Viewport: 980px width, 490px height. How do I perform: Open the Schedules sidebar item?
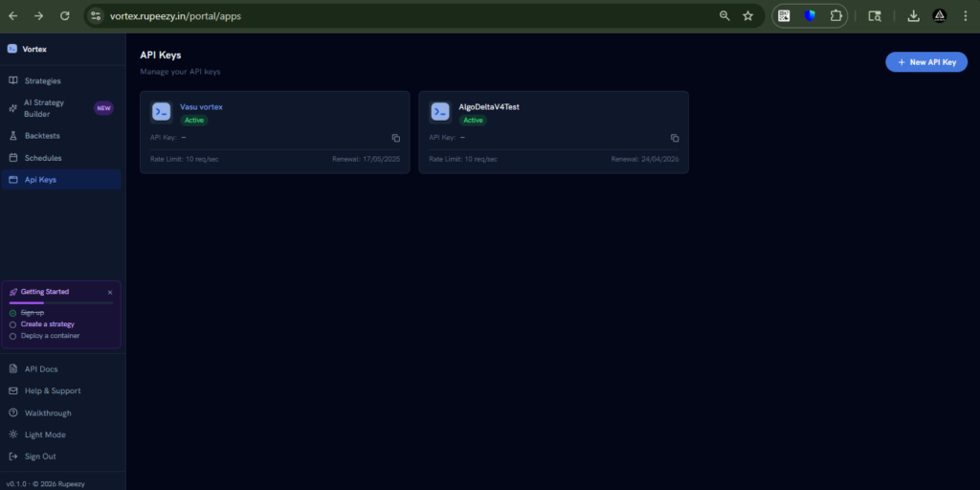tap(43, 158)
